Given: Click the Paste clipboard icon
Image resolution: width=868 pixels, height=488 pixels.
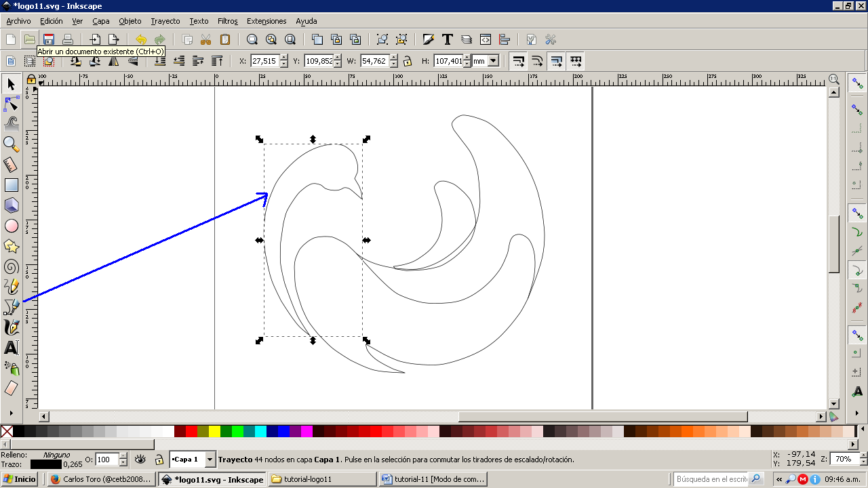Looking at the screenshot, I should [x=225, y=39].
